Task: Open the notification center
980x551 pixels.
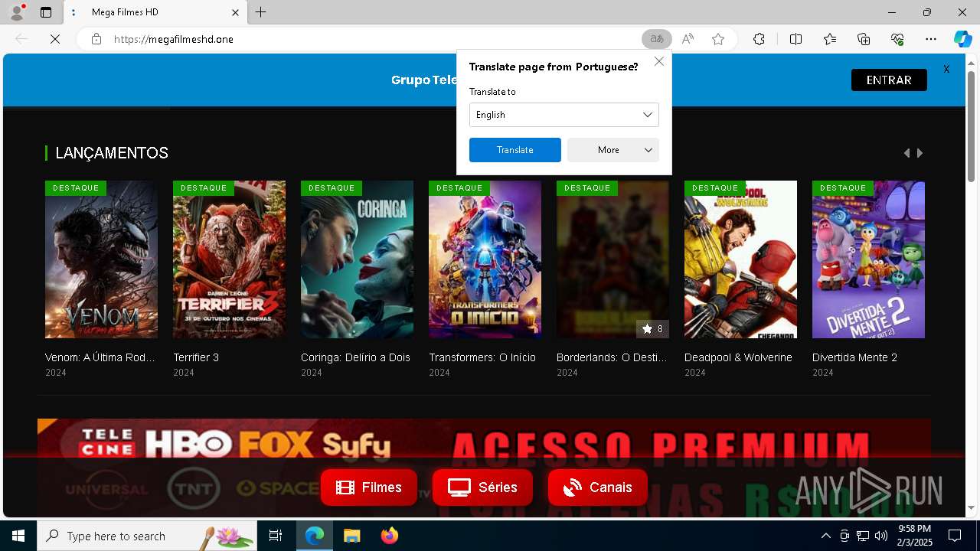Action: 955,536
